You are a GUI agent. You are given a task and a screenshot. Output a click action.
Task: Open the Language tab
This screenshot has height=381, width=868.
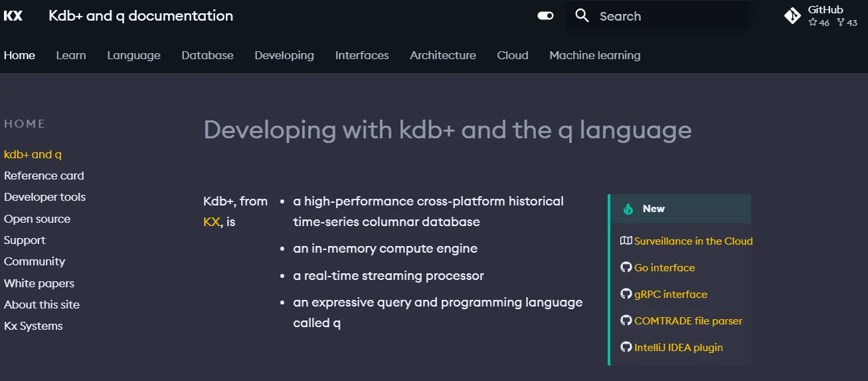133,55
